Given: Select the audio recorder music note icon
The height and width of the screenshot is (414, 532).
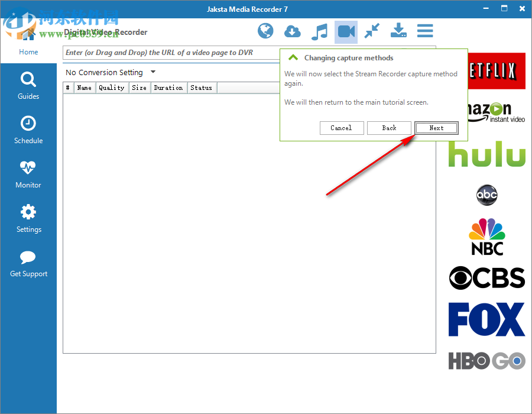Looking at the screenshot, I should click(319, 31).
